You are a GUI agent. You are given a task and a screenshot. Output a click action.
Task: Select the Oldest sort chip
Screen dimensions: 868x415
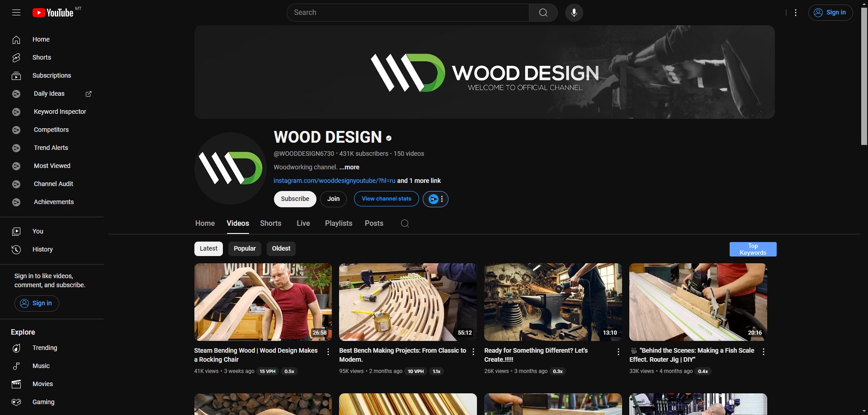point(281,249)
